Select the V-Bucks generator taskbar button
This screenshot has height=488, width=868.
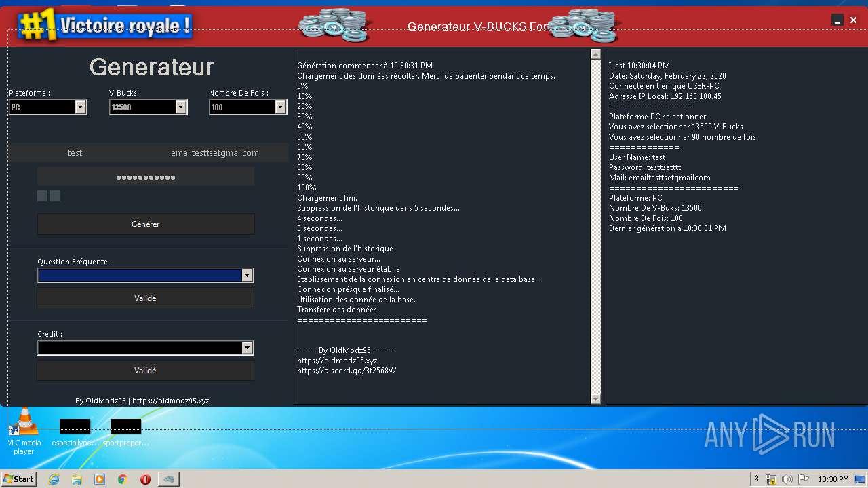(x=168, y=479)
